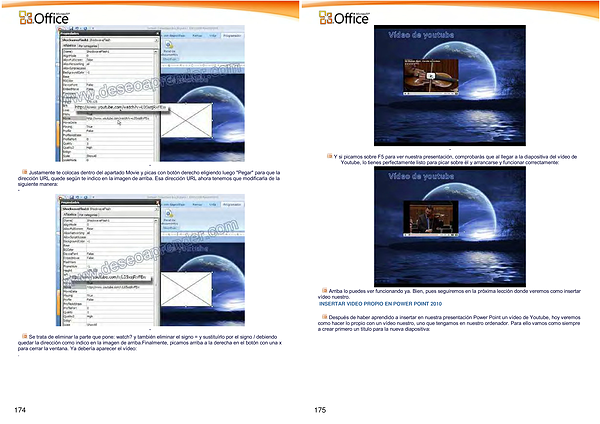Screen dimensions: 600x424
Task: Click the tooltip URL containing "watch?v="
Action: (121, 108)
